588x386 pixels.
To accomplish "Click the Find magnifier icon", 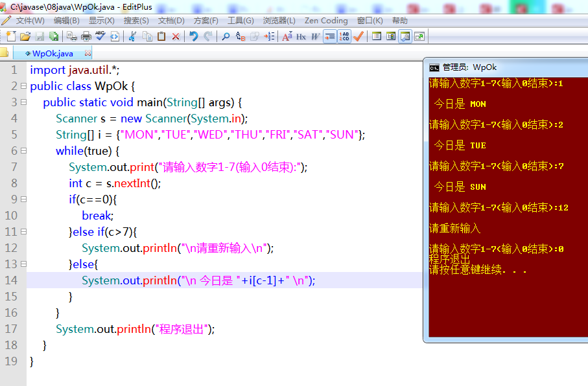I will 226,36.
